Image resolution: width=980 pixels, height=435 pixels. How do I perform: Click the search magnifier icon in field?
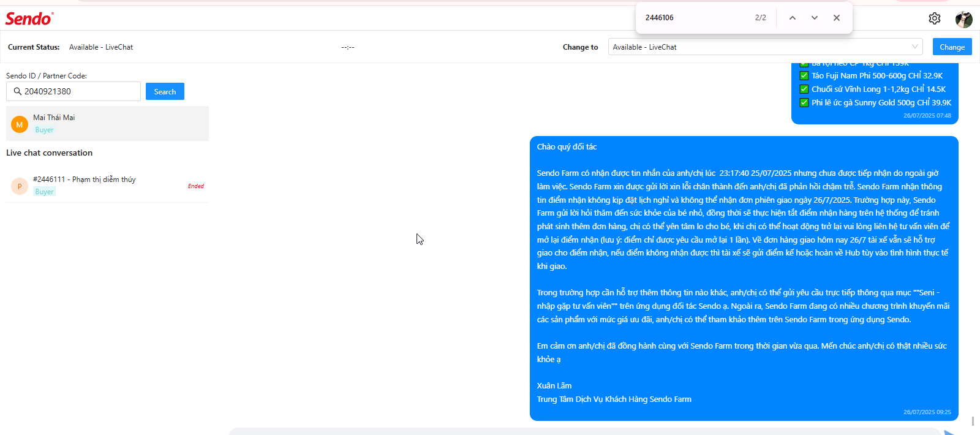pos(18,91)
